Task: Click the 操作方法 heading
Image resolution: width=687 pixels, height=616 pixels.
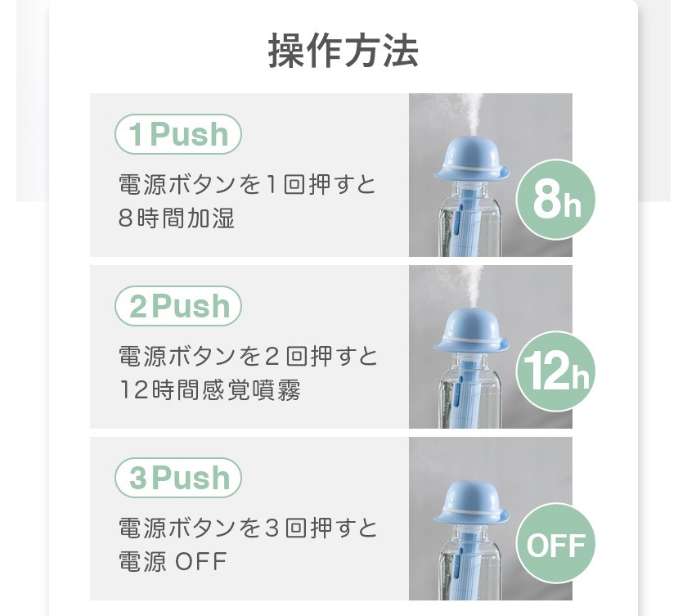Action: pos(343,52)
